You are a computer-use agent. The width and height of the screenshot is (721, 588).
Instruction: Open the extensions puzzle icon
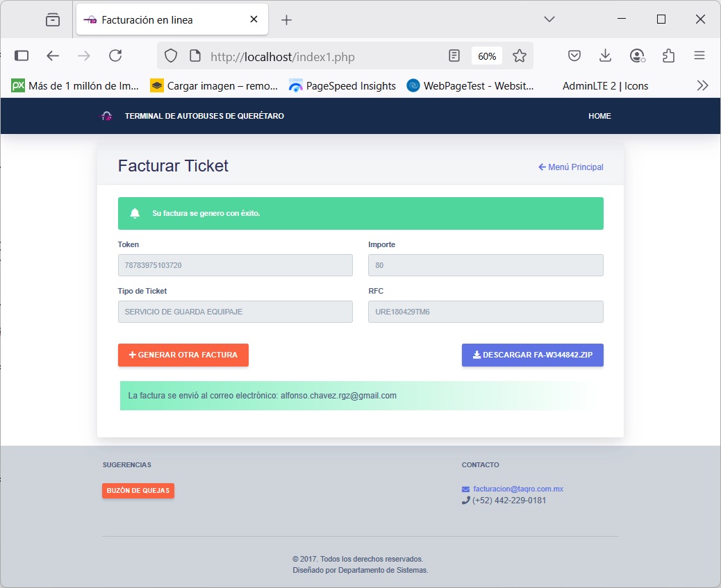coord(668,56)
